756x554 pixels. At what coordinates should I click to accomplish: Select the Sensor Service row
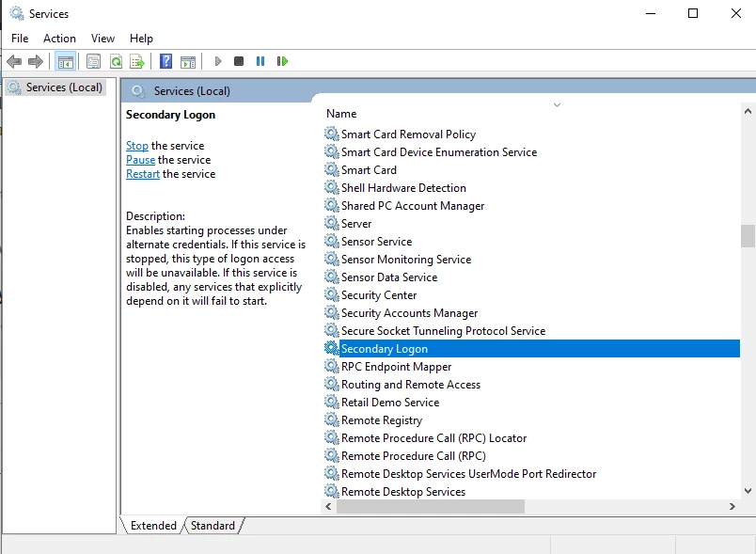531,241
